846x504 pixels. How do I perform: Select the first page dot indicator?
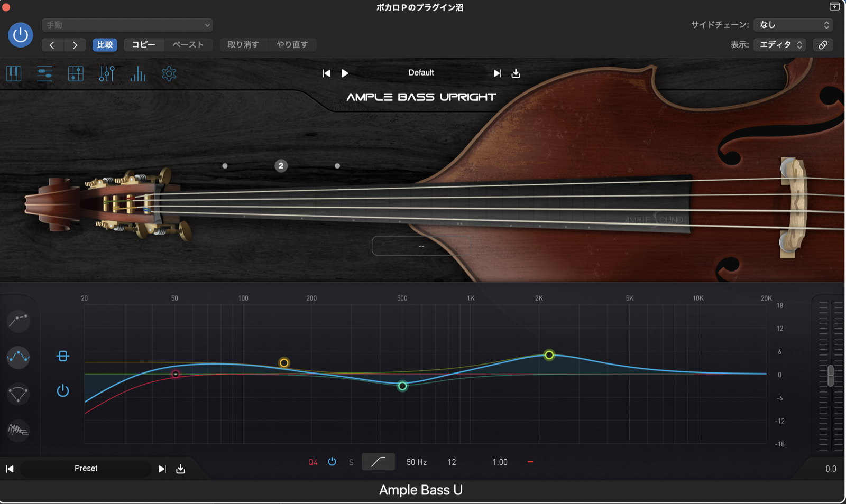tap(225, 166)
